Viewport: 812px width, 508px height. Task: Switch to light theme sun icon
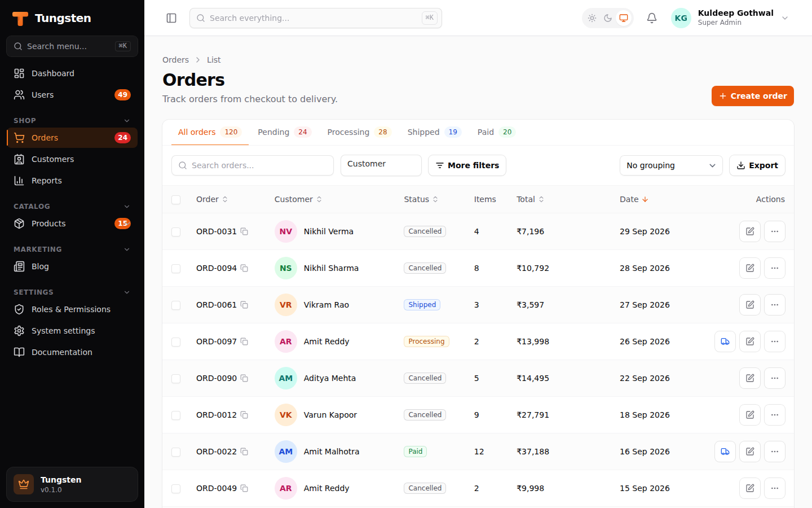point(592,18)
